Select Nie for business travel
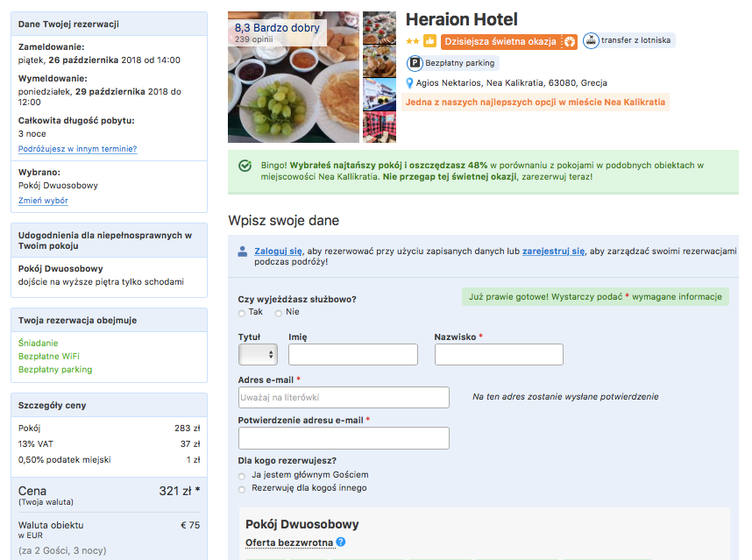Viewport: 752px width, 560px height. coord(279,313)
